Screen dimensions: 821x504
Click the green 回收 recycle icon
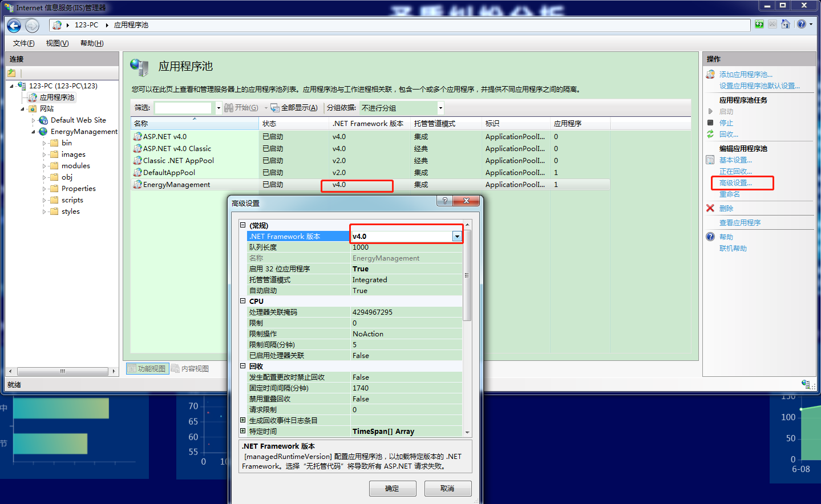710,134
